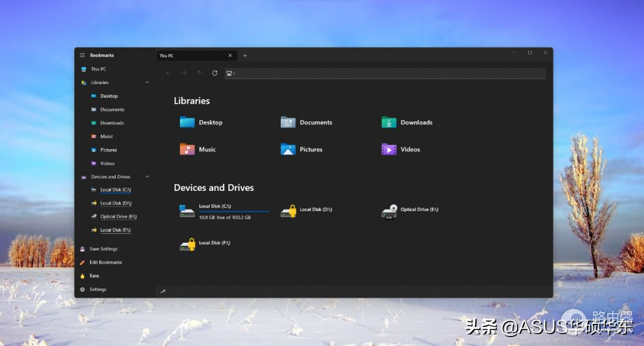This screenshot has height=346, width=644.
Task: Click the thumbs-up Rate icon
Action: coord(82,276)
